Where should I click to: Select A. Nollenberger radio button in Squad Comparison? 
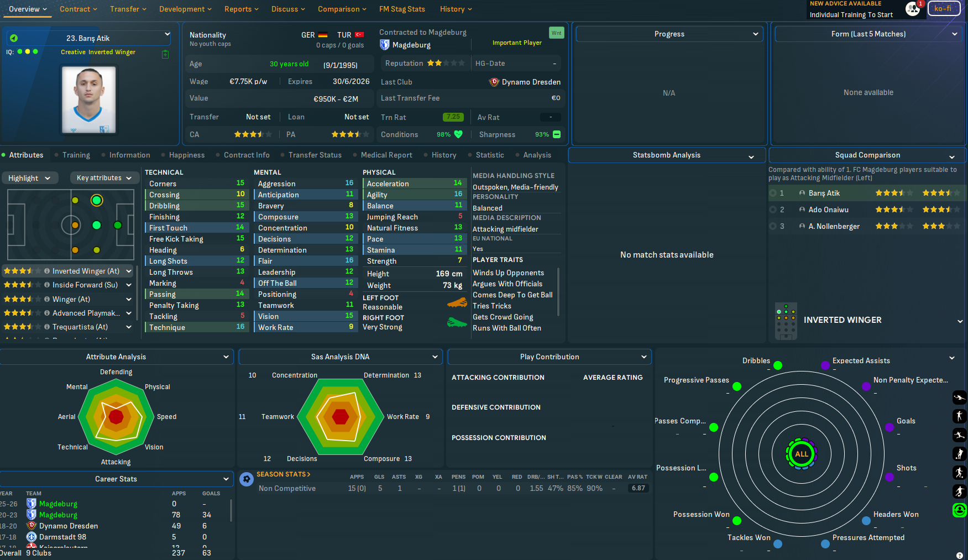773,226
